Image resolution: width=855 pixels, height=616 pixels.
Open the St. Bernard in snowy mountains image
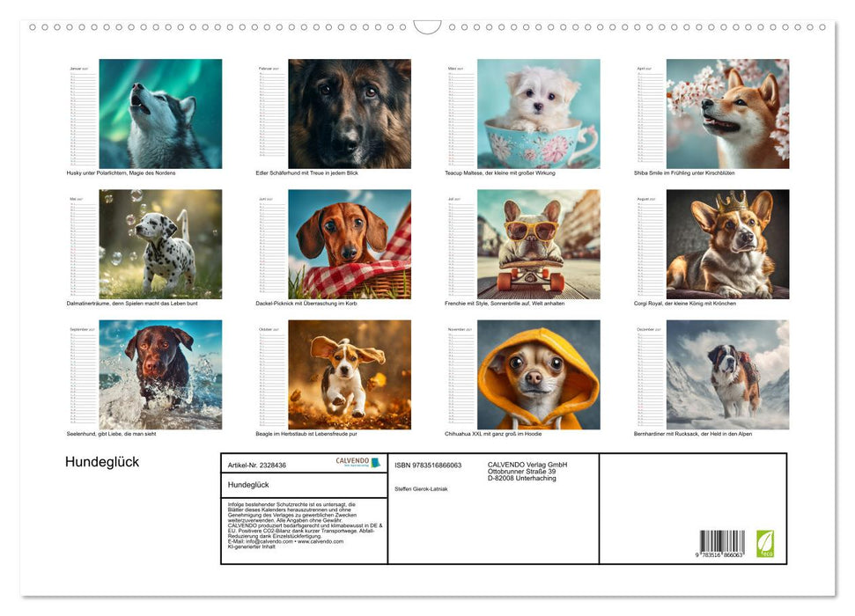(727, 375)
